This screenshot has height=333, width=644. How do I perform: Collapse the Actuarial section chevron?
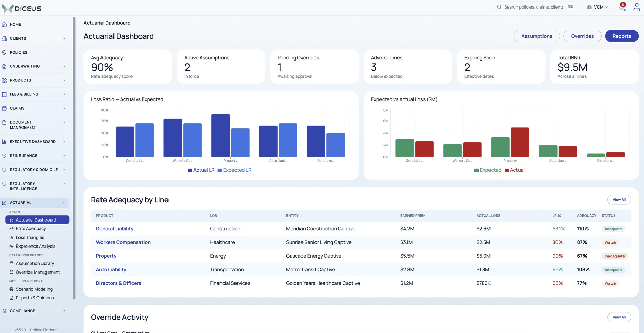pyautogui.click(x=64, y=203)
